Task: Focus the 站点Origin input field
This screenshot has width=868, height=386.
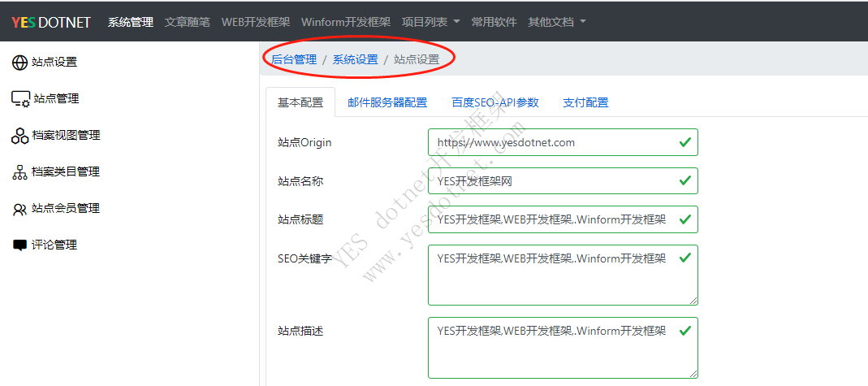Action: [563, 142]
